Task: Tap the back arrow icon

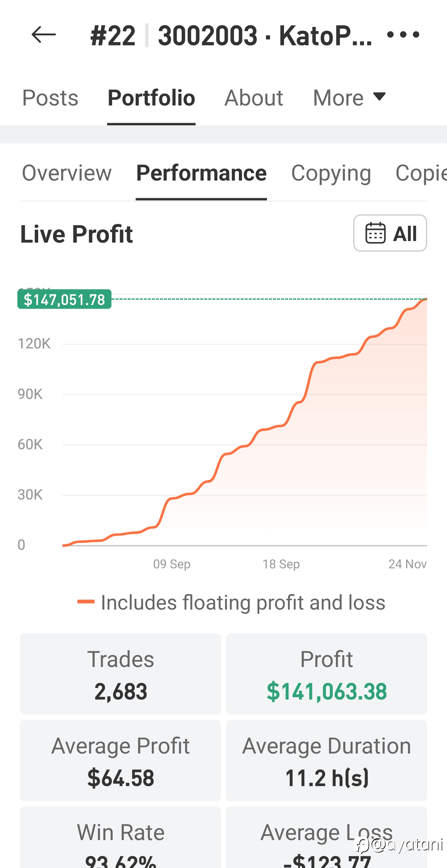Action: tap(43, 35)
